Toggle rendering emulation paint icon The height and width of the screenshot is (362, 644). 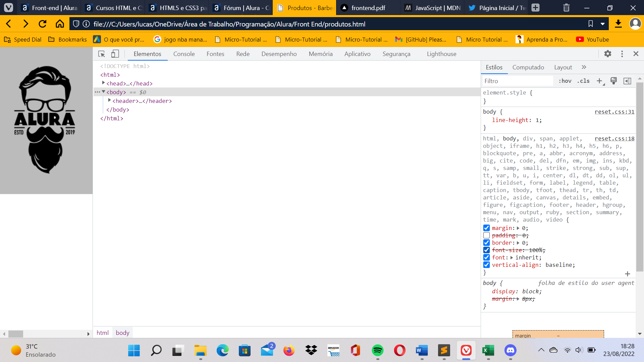(613, 81)
